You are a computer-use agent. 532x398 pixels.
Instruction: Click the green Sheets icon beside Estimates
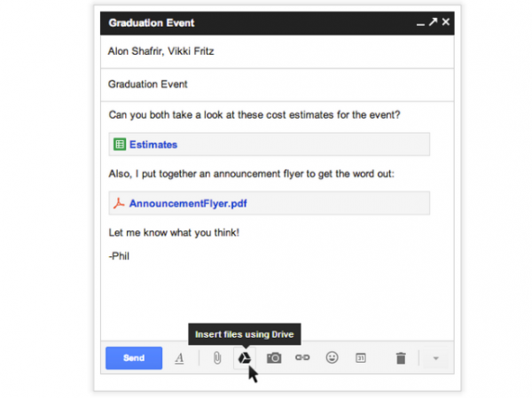(120, 144)
